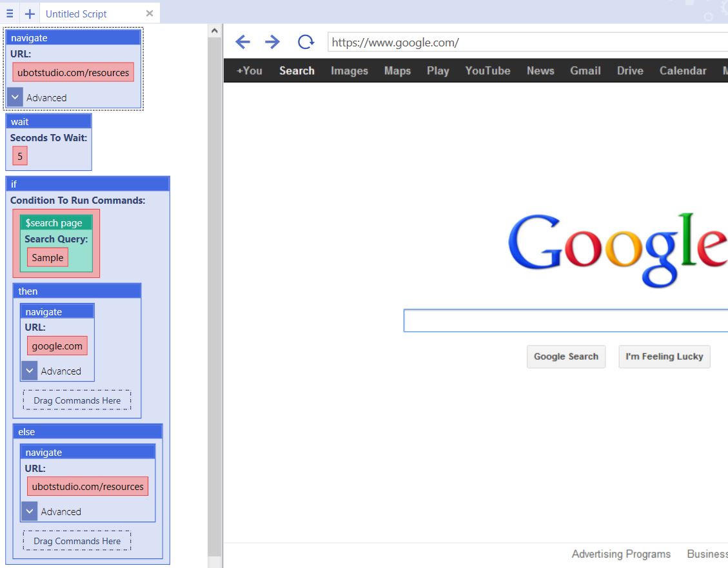Click the I'm Feeling Lucky button
The height and width of the screenshot is (568, 728).
point(664,357)
